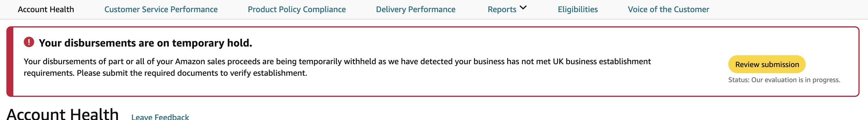Switch to the Account Health tab
Screen dimensions: 868x120
coord(46,10)
